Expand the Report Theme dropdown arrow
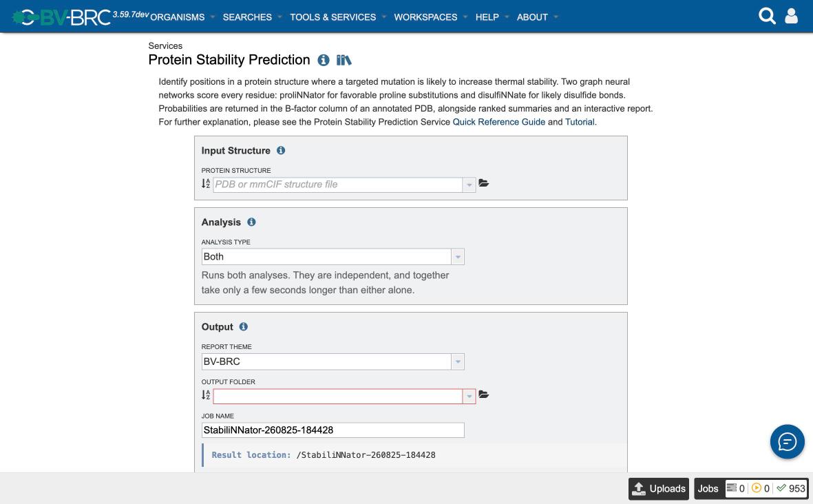 (x=458, y=361)
